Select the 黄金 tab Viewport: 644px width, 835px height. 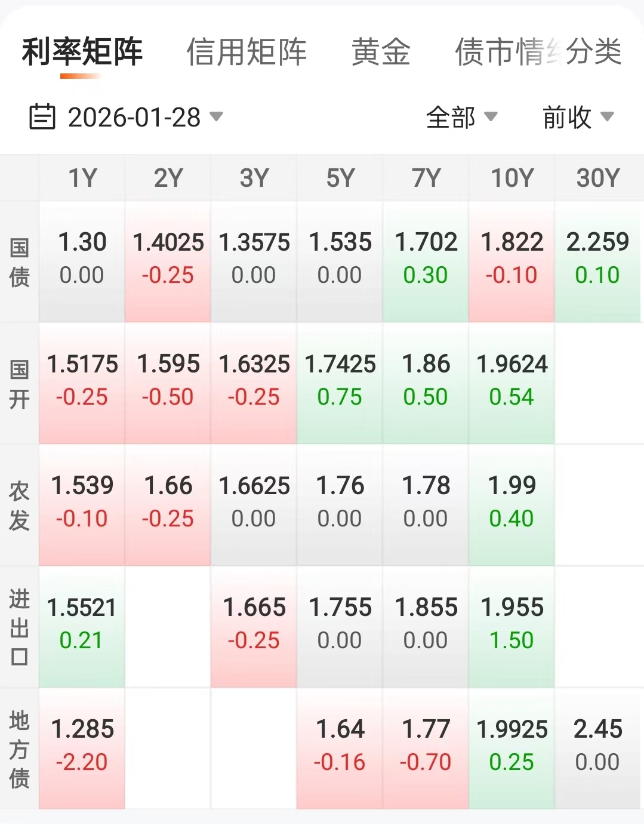click(381, 52)
